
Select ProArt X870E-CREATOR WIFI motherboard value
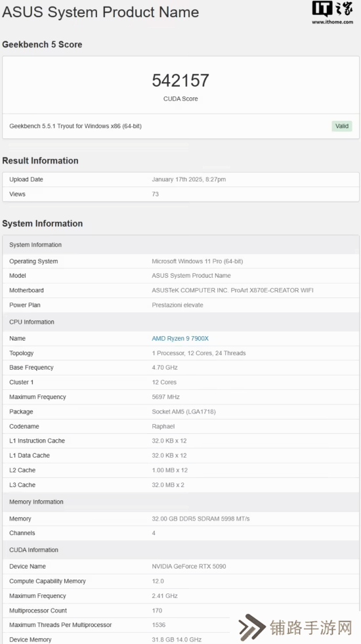232,290
